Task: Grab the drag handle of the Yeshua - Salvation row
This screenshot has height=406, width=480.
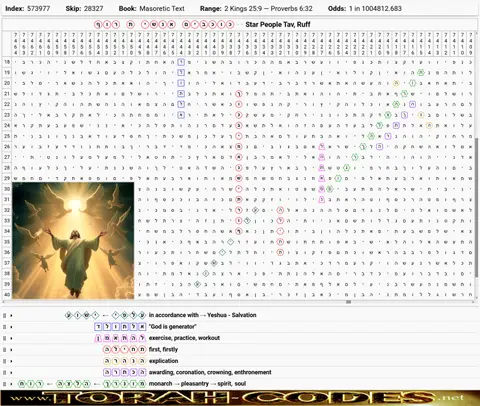Action: click(5, 315)
